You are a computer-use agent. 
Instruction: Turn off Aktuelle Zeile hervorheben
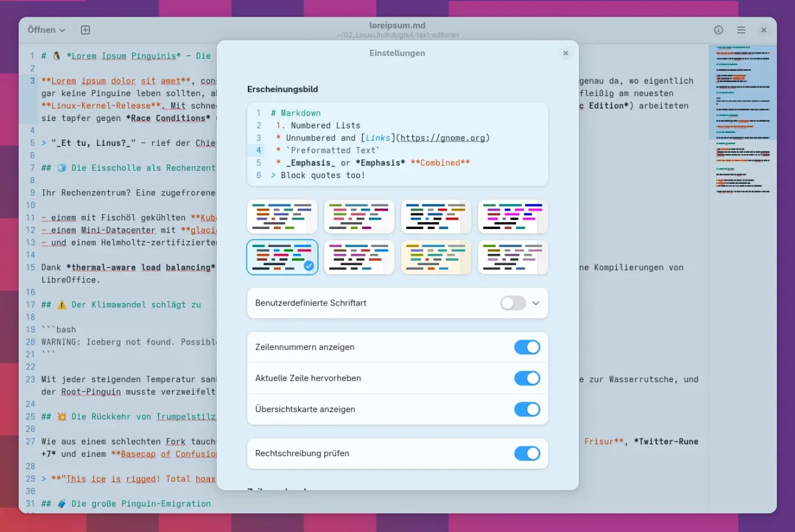pyautogui.click(x=527, y=378)
